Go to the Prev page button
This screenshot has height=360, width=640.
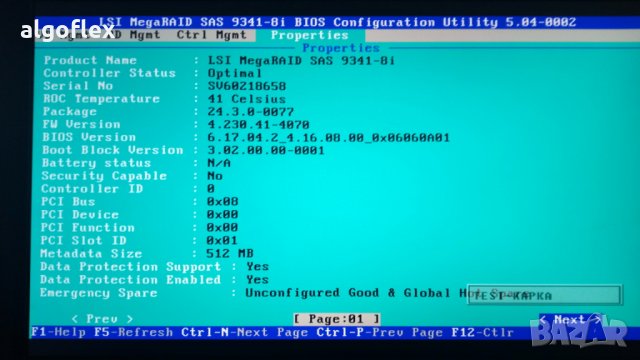click(x=102, y=319)
